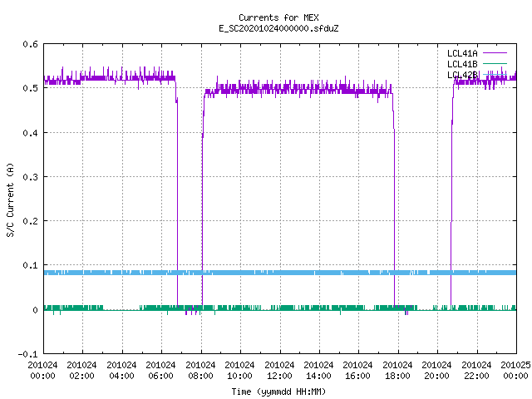Click the 201024 00:00 x-axis tick label

coord(42,371)
